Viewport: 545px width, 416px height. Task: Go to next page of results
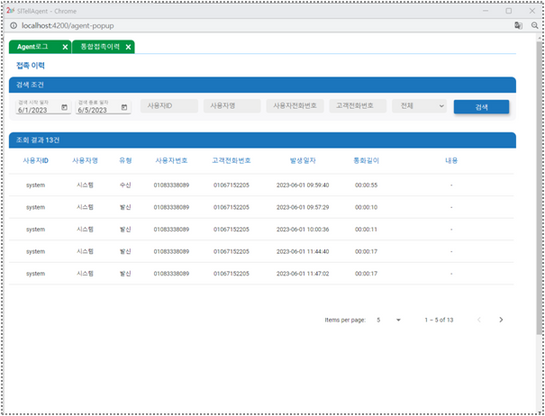point(501,320)
